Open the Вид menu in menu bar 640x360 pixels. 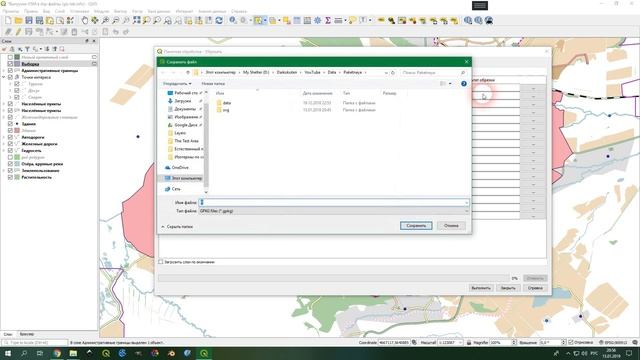pos(47,11)
